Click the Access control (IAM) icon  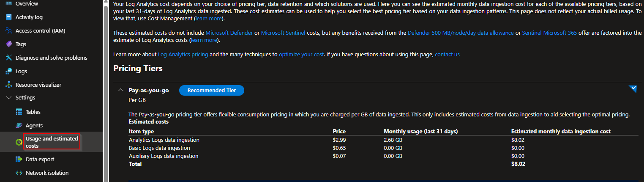[8, 31]
